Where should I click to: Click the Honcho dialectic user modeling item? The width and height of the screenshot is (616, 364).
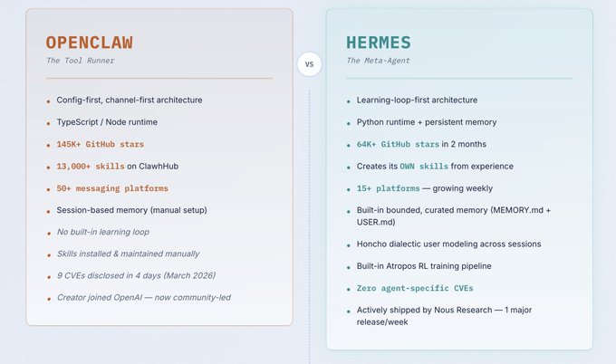point(448,244)
